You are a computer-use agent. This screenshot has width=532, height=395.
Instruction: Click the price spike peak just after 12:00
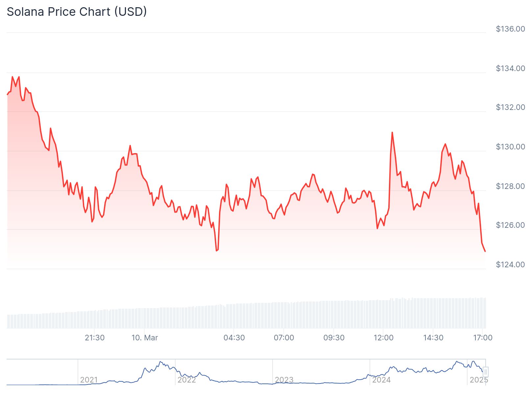pos(392,132)
